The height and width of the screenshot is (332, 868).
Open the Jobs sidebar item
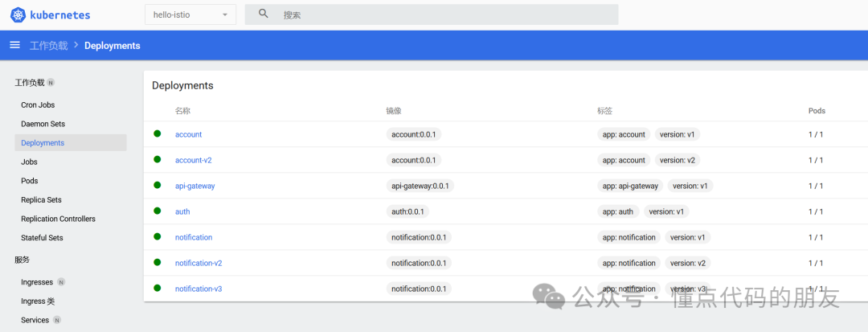tap(29, 162)
